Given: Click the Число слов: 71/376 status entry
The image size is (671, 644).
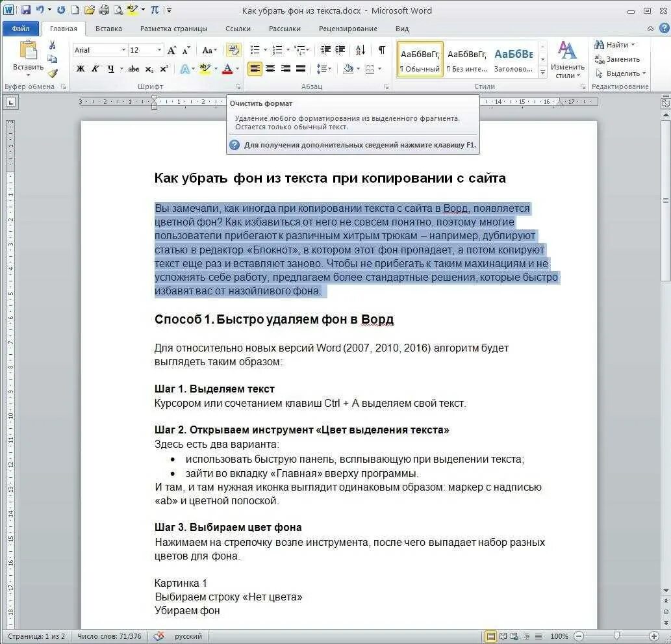Looking at the screenshot, I should [x=109, y=636].
